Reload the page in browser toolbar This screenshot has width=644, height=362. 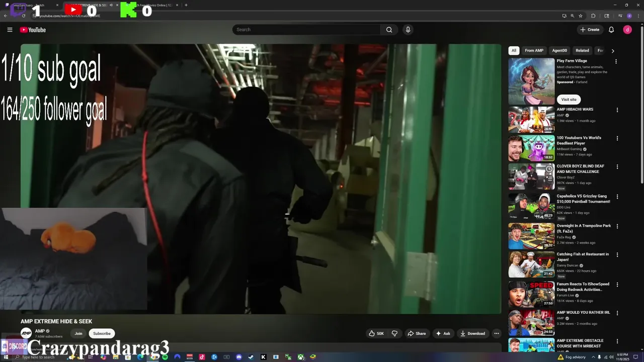coord(23,16)
